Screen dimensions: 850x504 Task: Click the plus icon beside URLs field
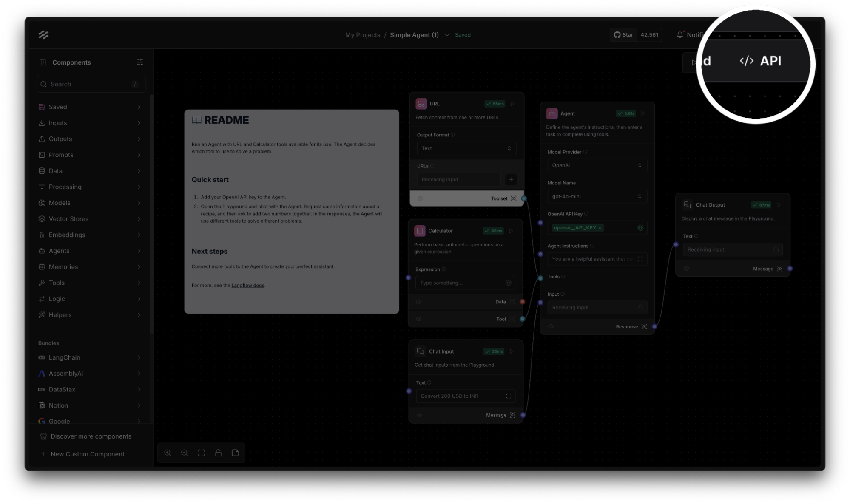511,179
